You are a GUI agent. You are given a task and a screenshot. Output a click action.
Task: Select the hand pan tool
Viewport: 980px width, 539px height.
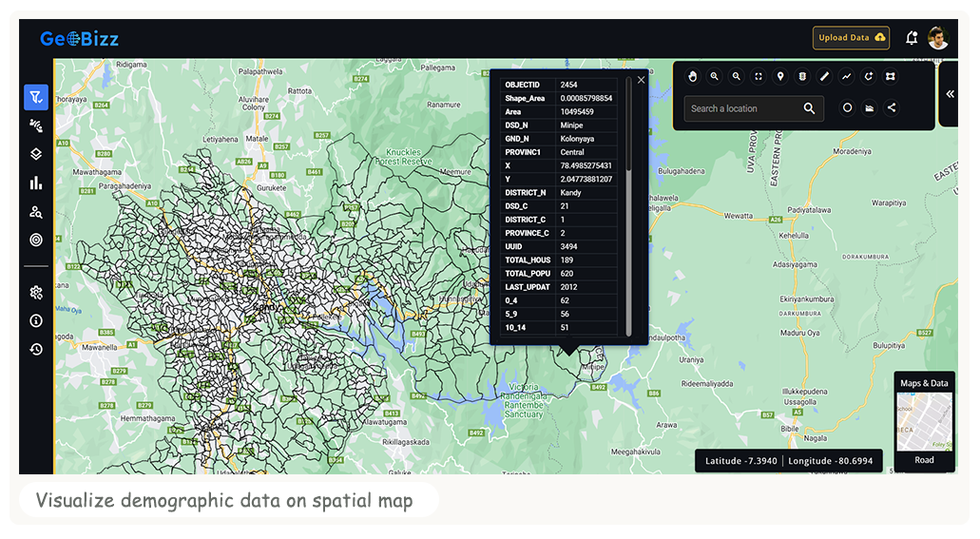693,76
